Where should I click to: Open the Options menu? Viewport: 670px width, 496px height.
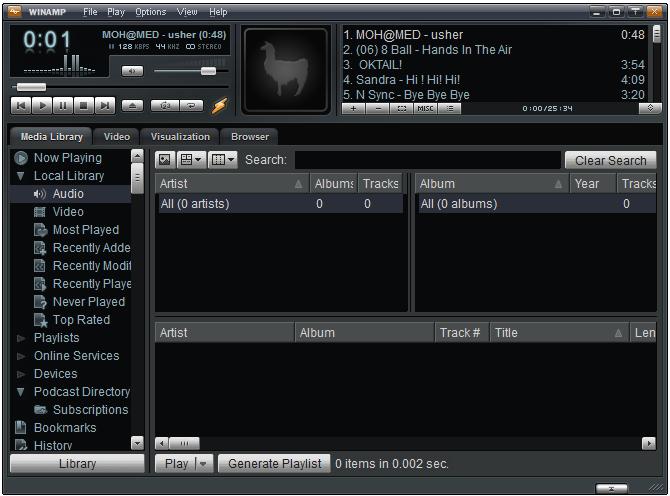[151, 12]
